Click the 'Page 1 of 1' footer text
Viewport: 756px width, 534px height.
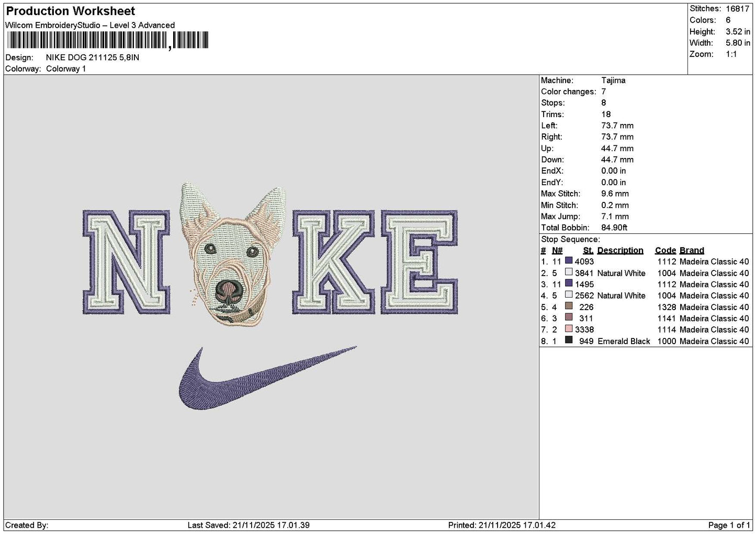[x=729, y=525]
